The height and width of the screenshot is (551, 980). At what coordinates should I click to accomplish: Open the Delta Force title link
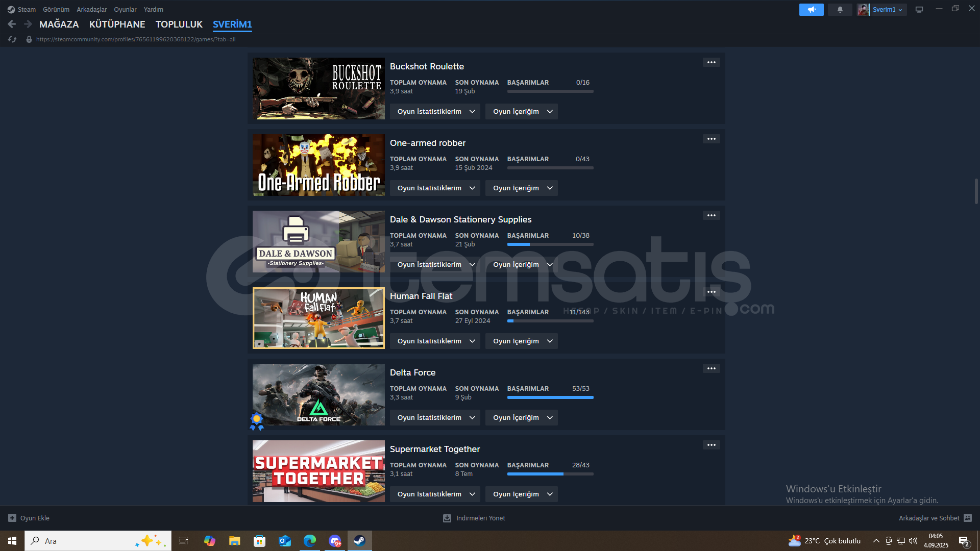pyautogui.click(x=412, y=372)
